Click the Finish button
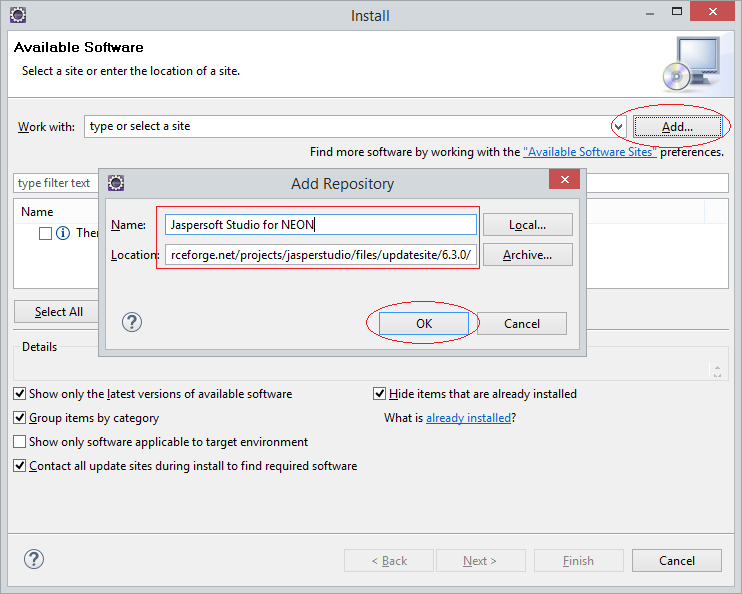Viewport: 742px width, 594px height. click(579, 561)
